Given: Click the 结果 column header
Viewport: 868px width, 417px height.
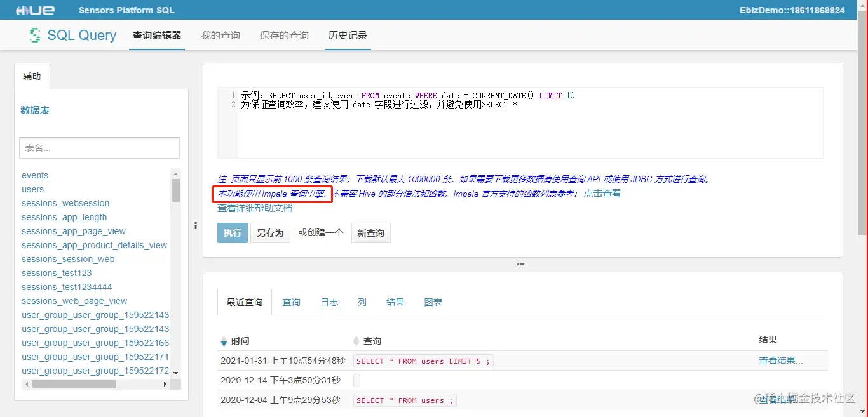Looking at the screenshot, I should [768, 340].
